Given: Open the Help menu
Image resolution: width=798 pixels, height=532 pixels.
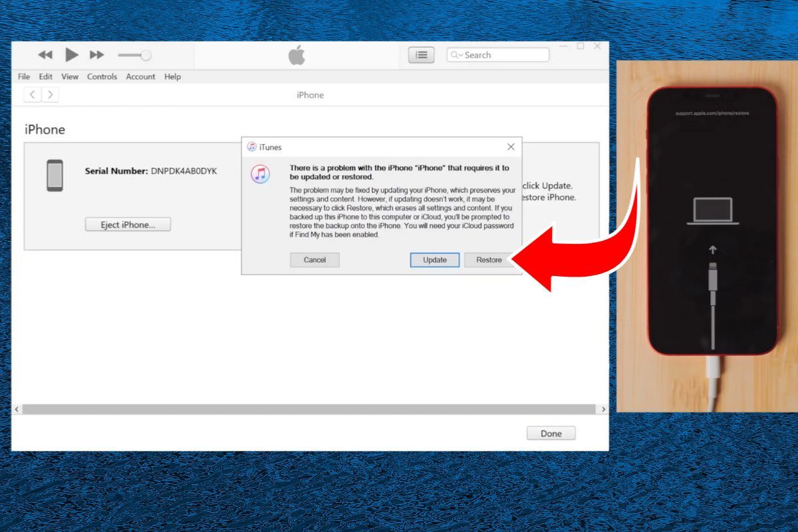Looking at the screenshot, I should [x=172, y=76].
